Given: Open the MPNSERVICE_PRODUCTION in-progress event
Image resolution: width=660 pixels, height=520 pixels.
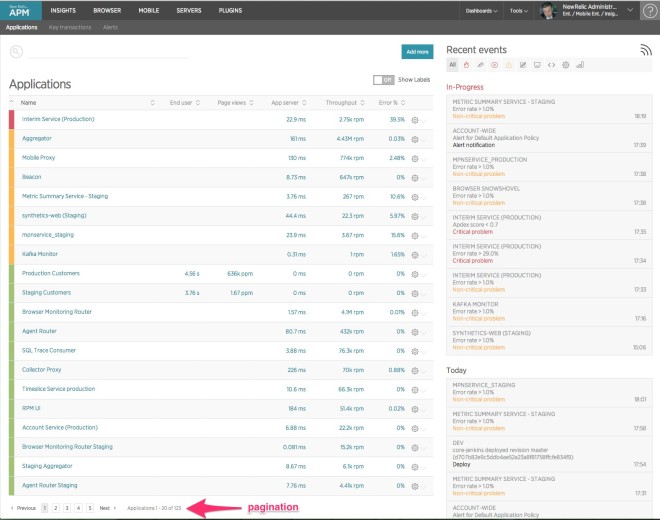Looking at the screenshot, I should pyautogui.click(x=549, y=167).
